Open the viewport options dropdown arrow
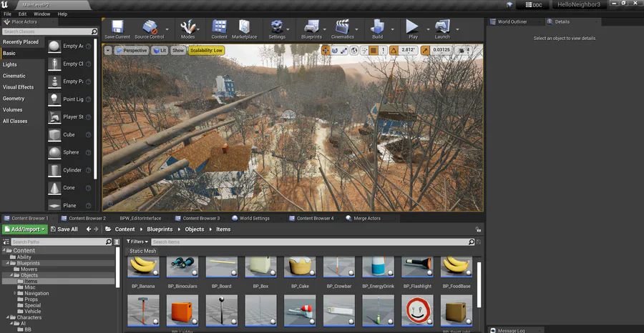 tap(108, 51)
